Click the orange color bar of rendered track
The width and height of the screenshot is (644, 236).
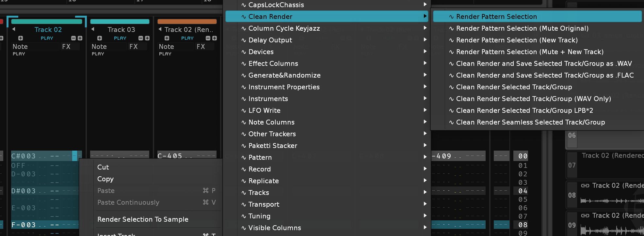coord(187,22)
